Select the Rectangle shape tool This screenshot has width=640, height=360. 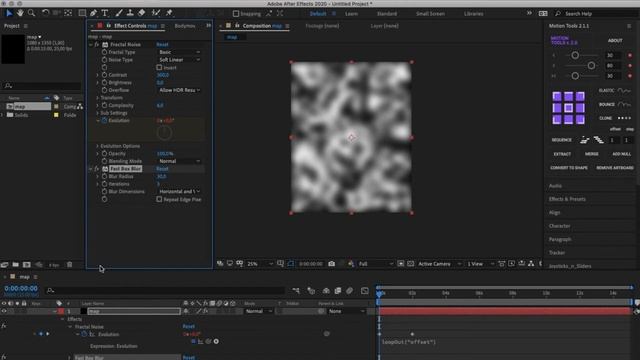82,13
